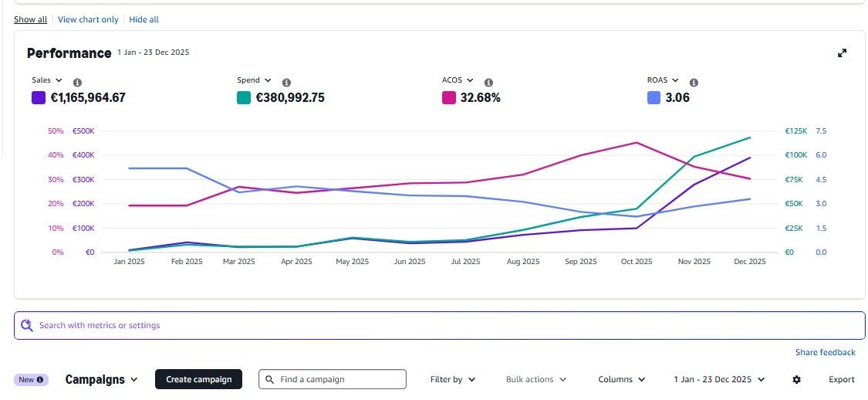Click the Share feedback link
Screen dimensions: 868x400
coord(826,352)
